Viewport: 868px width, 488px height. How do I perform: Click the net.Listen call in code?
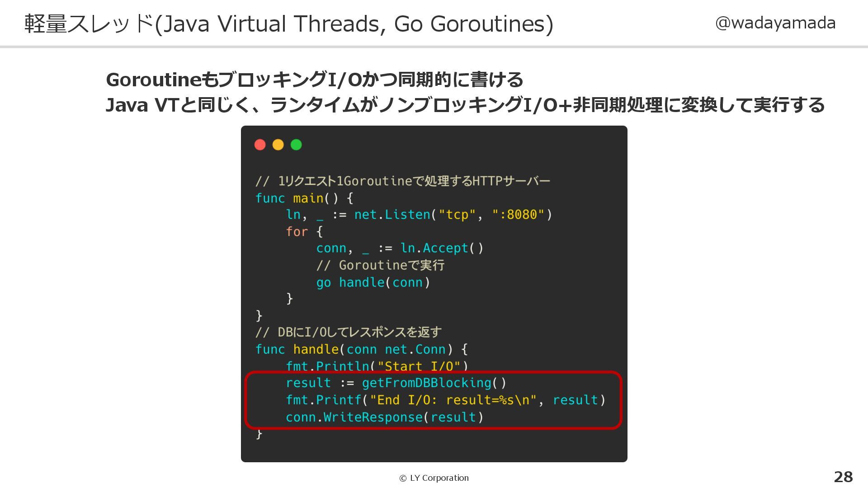[392, 215]
